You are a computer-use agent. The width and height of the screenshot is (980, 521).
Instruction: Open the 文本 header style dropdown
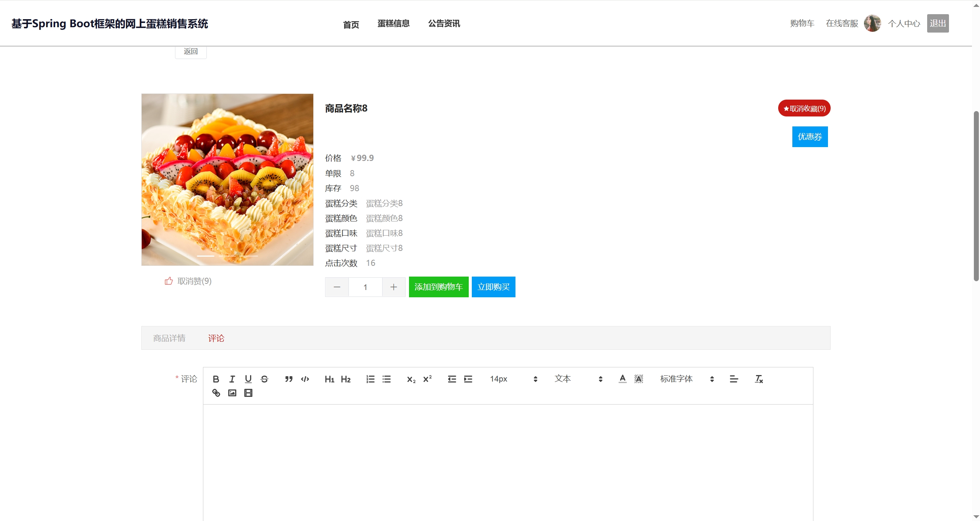pos(579,379)
